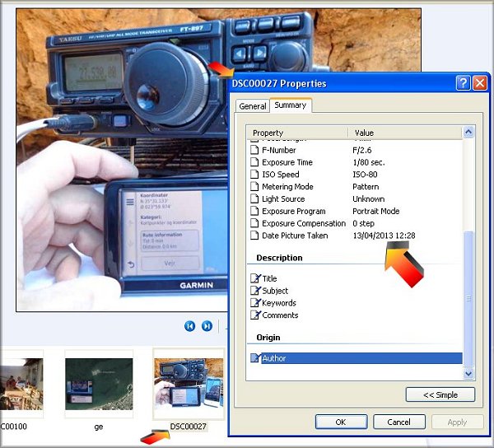Click the Light Source property icon
The height and width of the screenshot is (448, 494).
coord(254,198)
